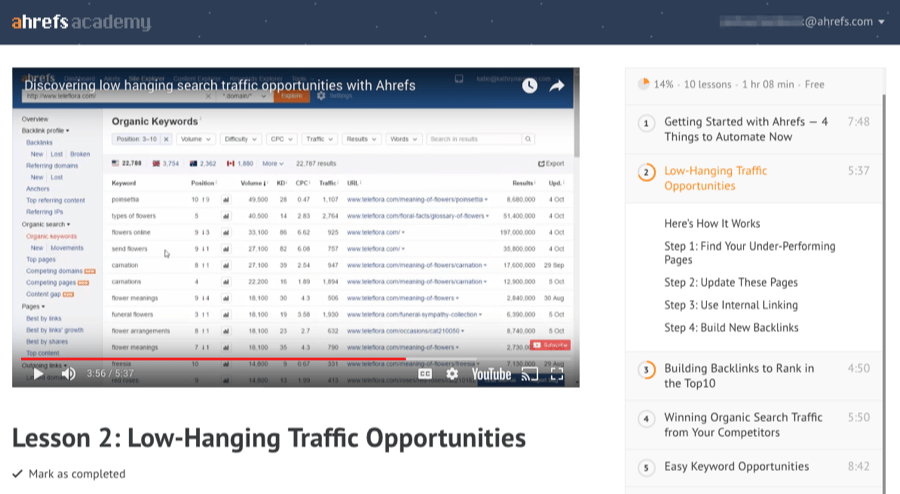Viewport: 900px width, 494px height.
Task: Jump to Step 3: Use Internal Linking
Action: tap(731, 305)
